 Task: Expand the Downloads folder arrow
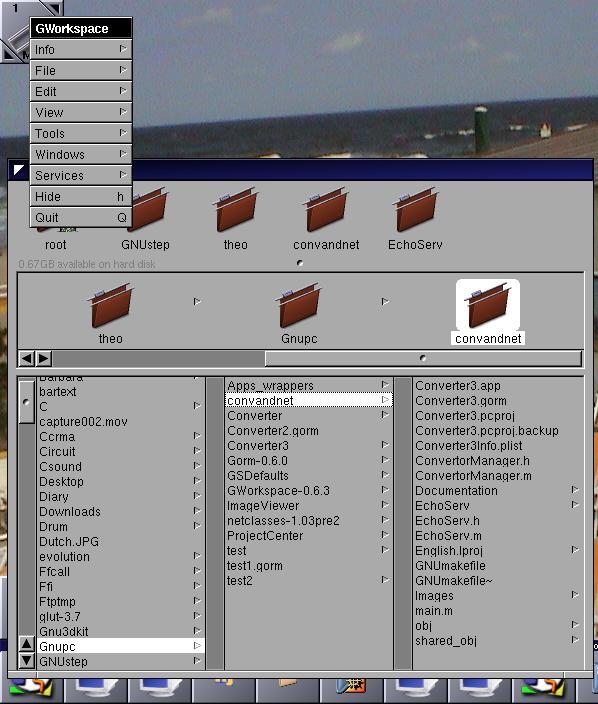pyautogui.click(x=197, y=510)
